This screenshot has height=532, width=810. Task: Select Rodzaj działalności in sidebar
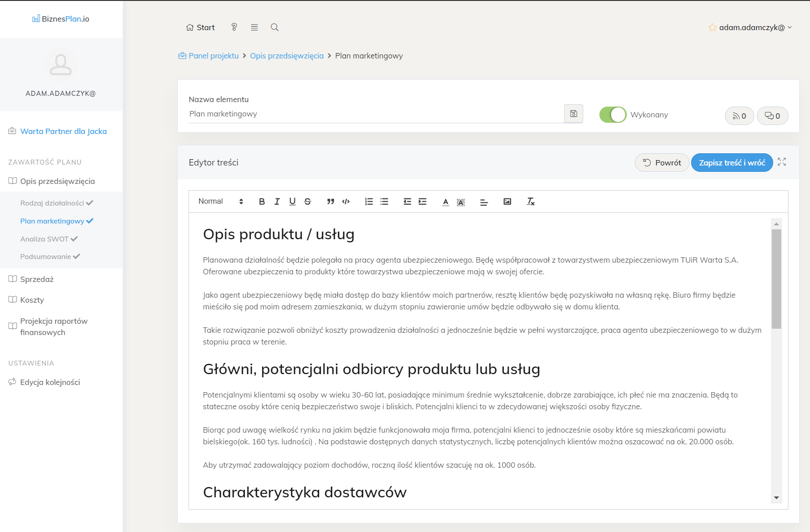56,203
